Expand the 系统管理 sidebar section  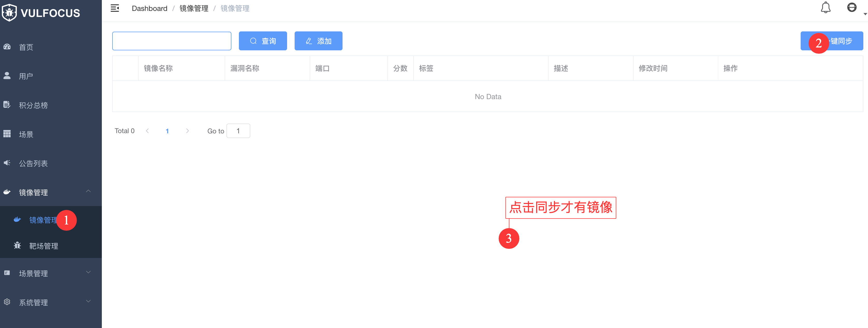[88, 301]
